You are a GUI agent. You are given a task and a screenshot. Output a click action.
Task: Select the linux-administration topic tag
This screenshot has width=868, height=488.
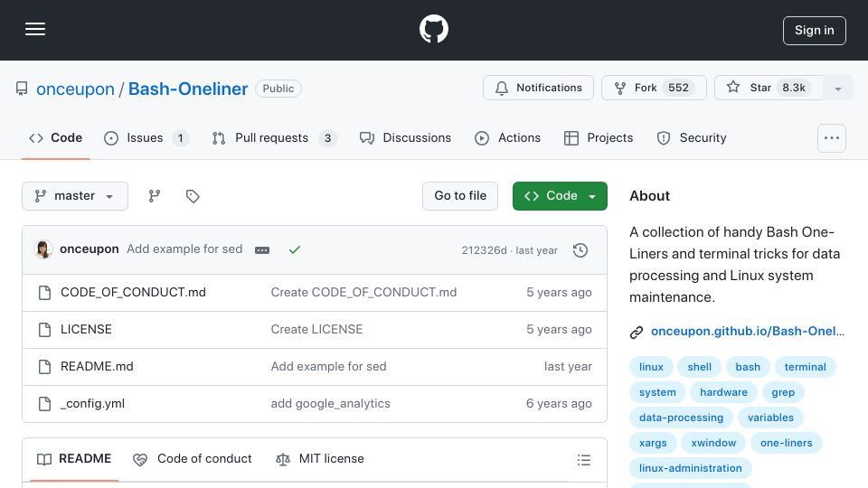[x=690, y=468]
